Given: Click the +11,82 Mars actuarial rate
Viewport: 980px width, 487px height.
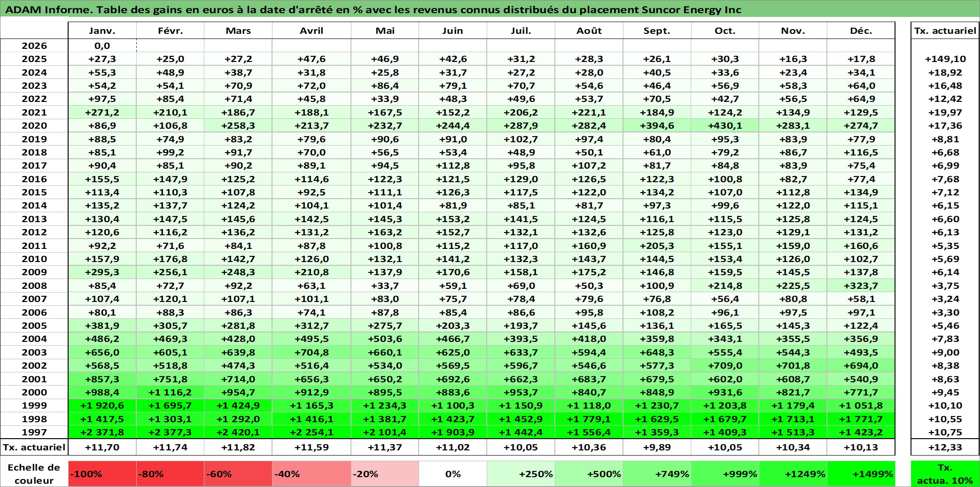Looking at the screenshot, I should point(238,447).
